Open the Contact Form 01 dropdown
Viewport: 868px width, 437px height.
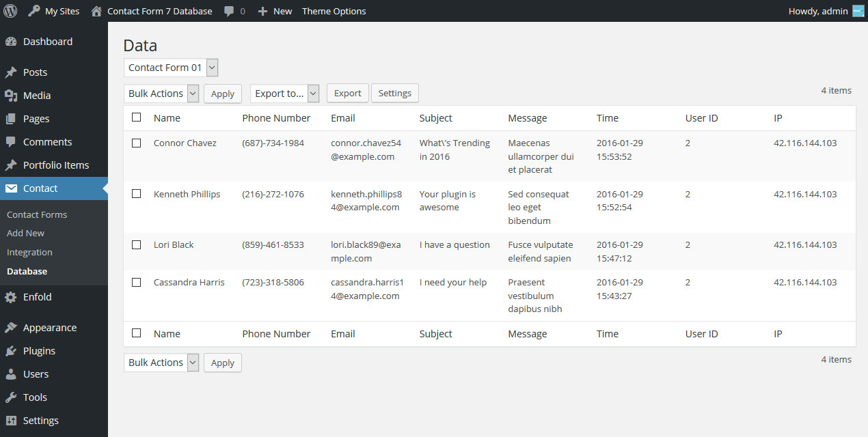tap(171, 68)
